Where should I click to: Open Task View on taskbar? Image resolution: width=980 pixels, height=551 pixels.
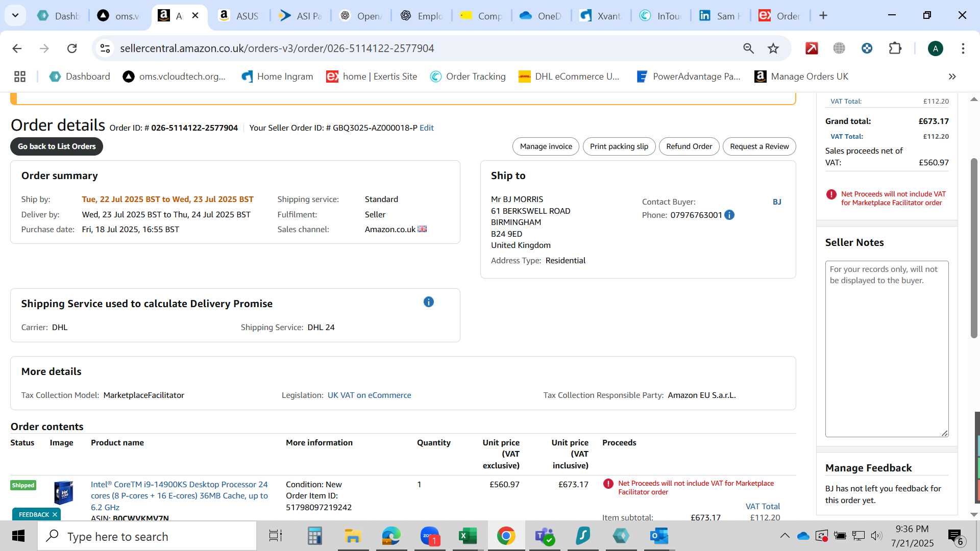click(x=276, y=536)
